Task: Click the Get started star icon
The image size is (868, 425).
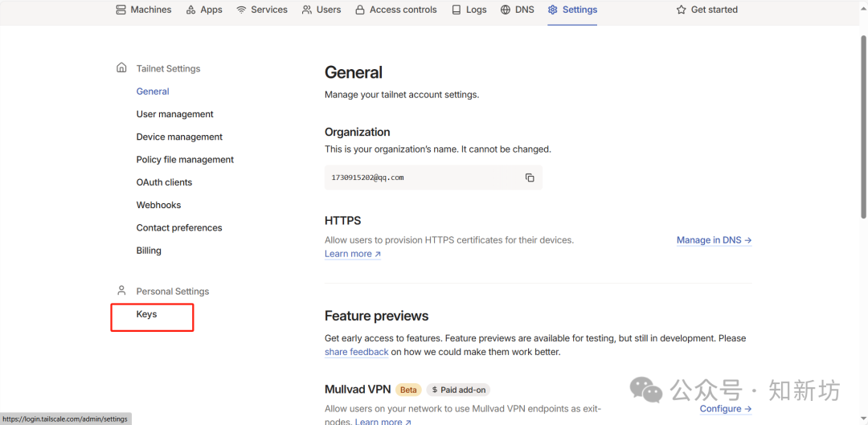Action: click(682, 10)
